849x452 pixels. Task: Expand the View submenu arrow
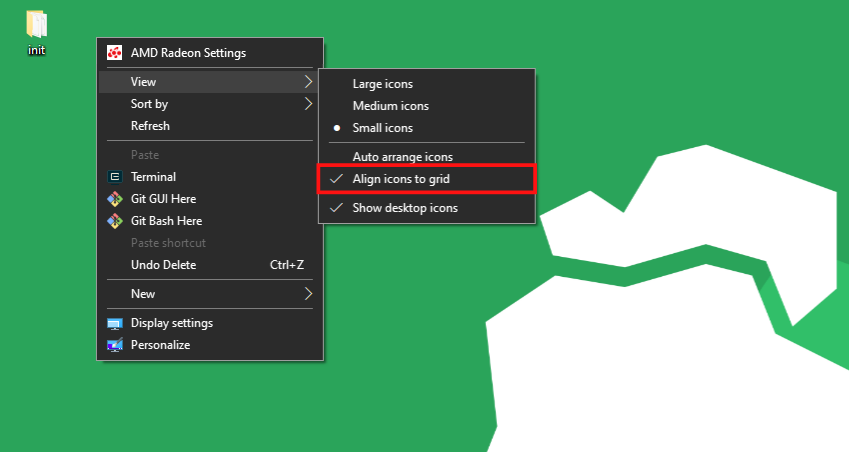pos(308,82)
